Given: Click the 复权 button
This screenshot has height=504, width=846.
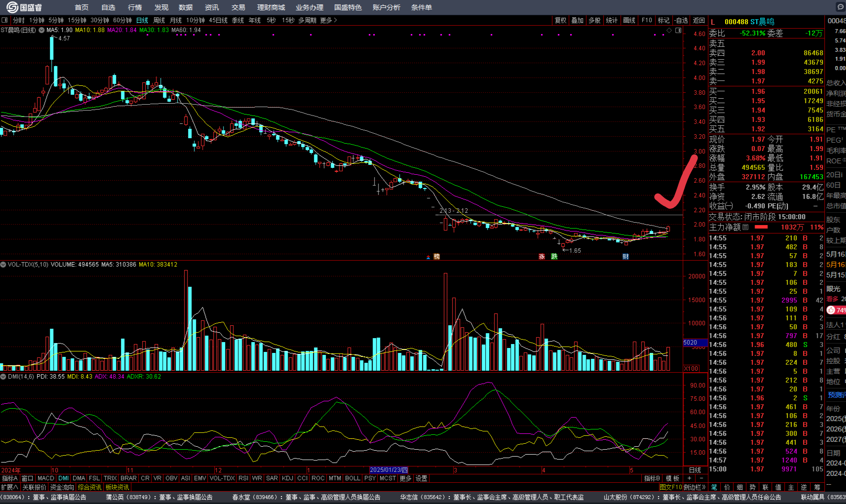Looking at the screenshot, I should pos(561,20).
